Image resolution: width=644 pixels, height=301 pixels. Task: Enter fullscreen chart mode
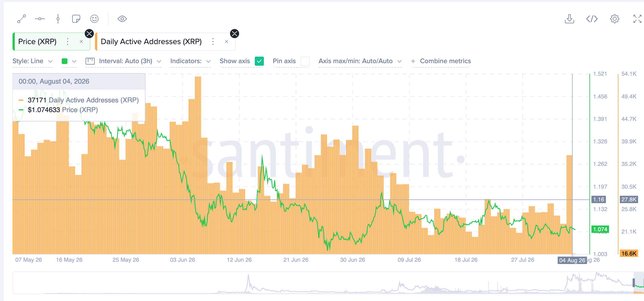click(637, 19)
